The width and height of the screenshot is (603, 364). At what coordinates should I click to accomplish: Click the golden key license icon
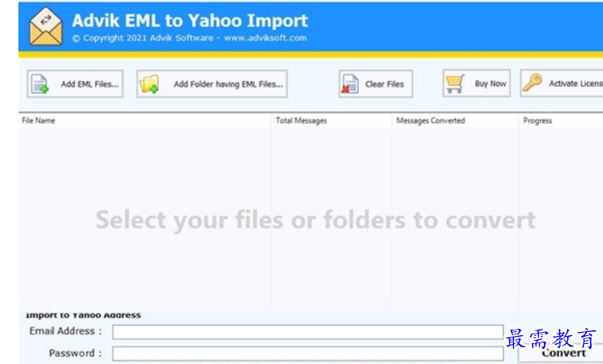point(533,82)
